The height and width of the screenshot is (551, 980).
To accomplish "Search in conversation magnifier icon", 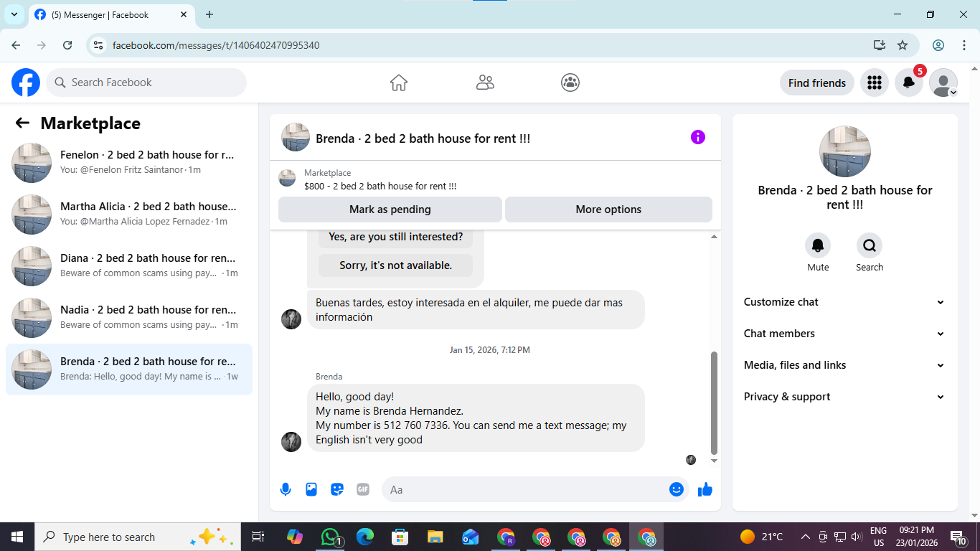I will 870,246.
